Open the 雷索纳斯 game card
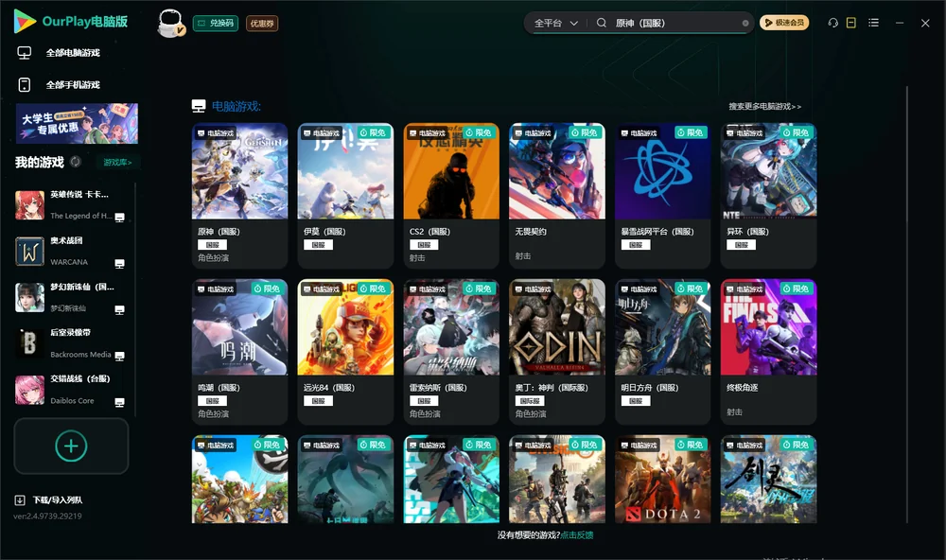This screenshot has height=560, width=946. coord(451,352)
